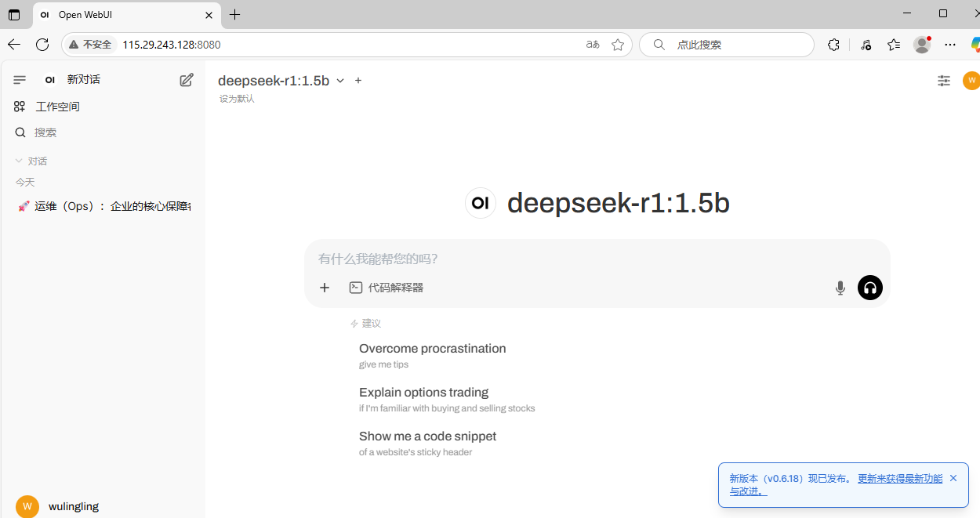The height and width of the screenshot is (518, 980).
Task: Select suggestion Overcome procrastination
Action: point(433,355)
